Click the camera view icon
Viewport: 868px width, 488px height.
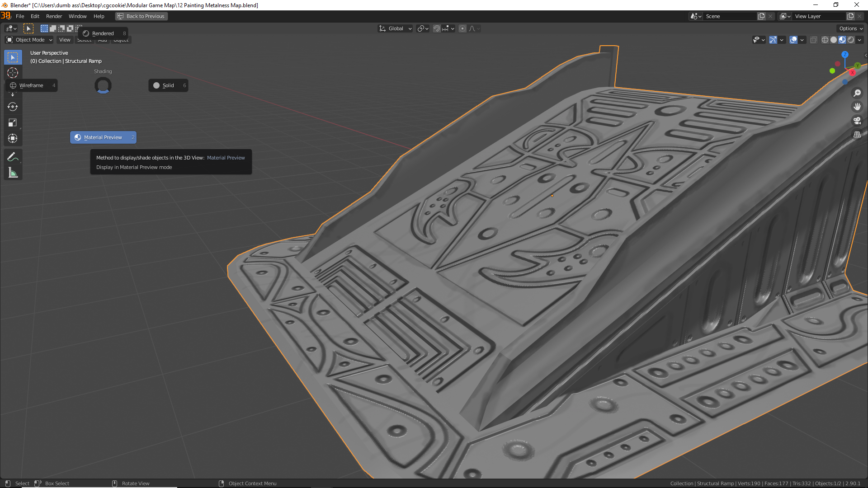coord(857,121)
